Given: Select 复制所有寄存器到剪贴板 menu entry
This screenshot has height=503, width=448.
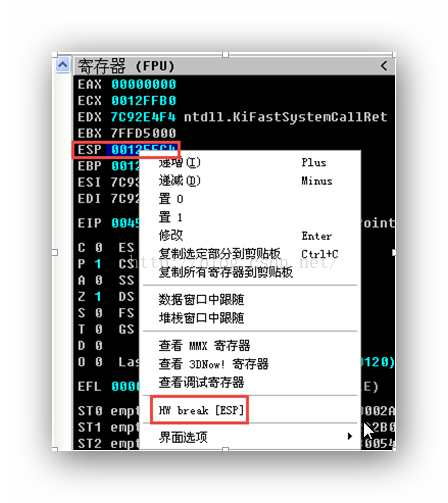Looking at the screenshot, I should pyautogui.click(x=249, y=273).
